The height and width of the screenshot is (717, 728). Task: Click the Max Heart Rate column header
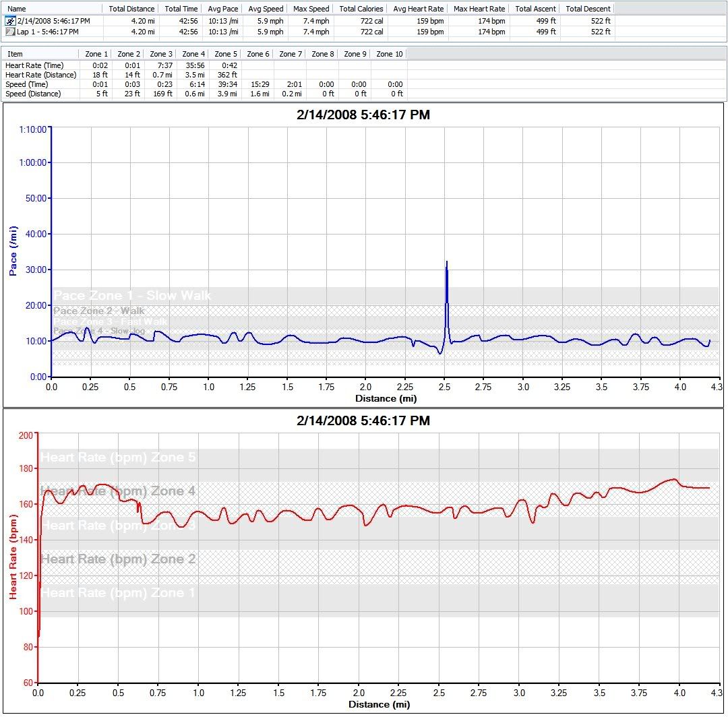point(479,9)
